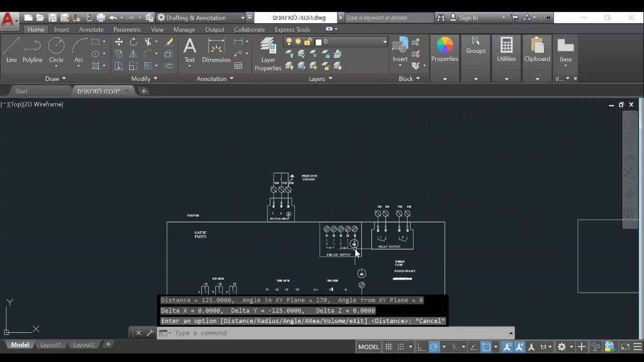Viewport: 644px width, 362px height.
Task: Click the Base view button
Action: click(x=566, y=50)
